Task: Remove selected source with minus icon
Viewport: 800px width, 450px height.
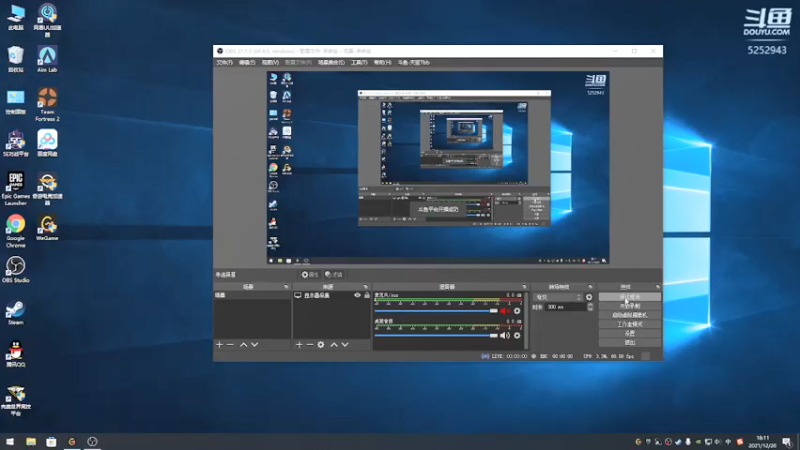Action: click(310, 345)
